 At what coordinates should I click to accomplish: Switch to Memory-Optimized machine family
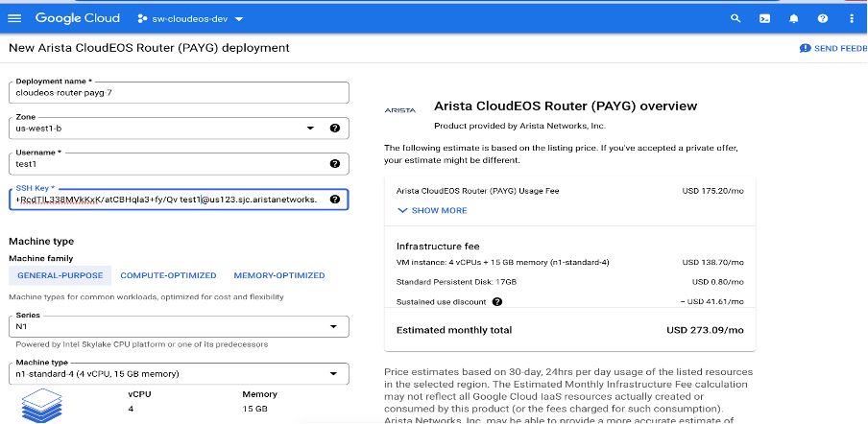(x=279, y=275)
